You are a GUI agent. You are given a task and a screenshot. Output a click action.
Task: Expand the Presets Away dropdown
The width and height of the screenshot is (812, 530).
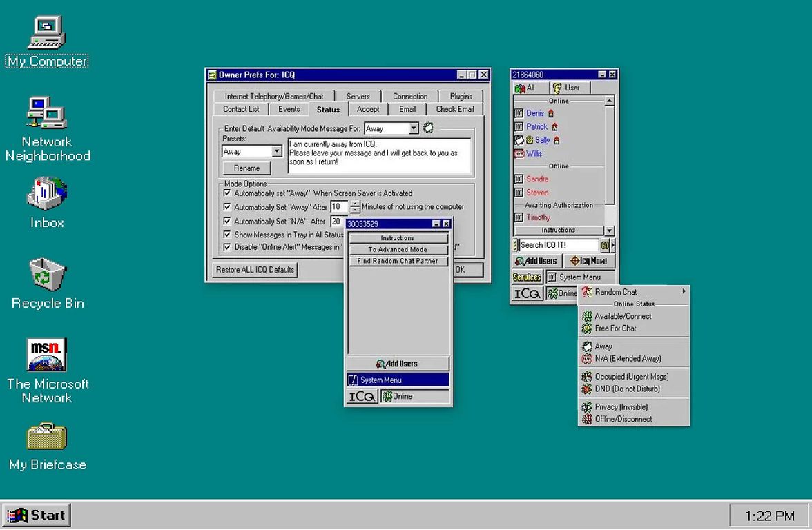click(x=277, y=151)
